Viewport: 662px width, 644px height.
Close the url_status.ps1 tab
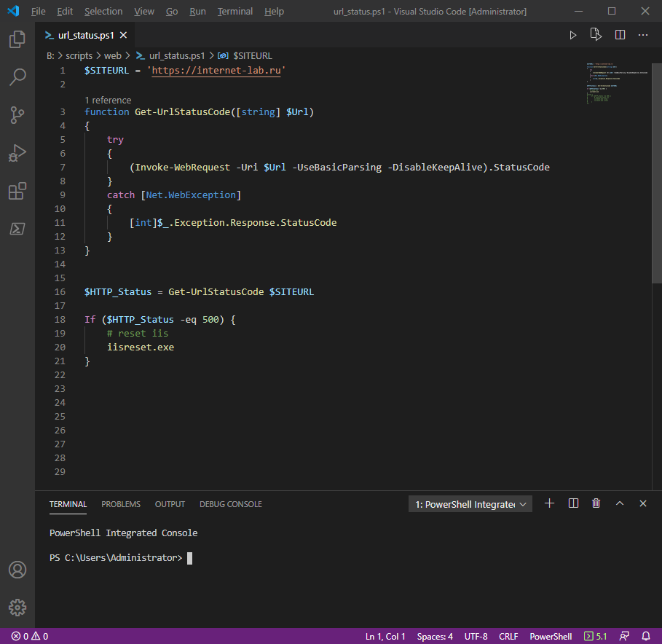pyautogui.click(x=123, y=35)
